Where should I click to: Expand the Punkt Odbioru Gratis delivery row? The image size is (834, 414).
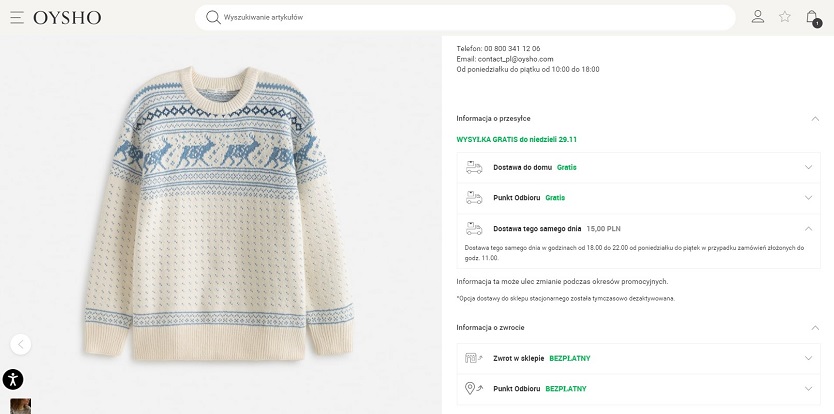pyautogui.click(x=808, y=198)
